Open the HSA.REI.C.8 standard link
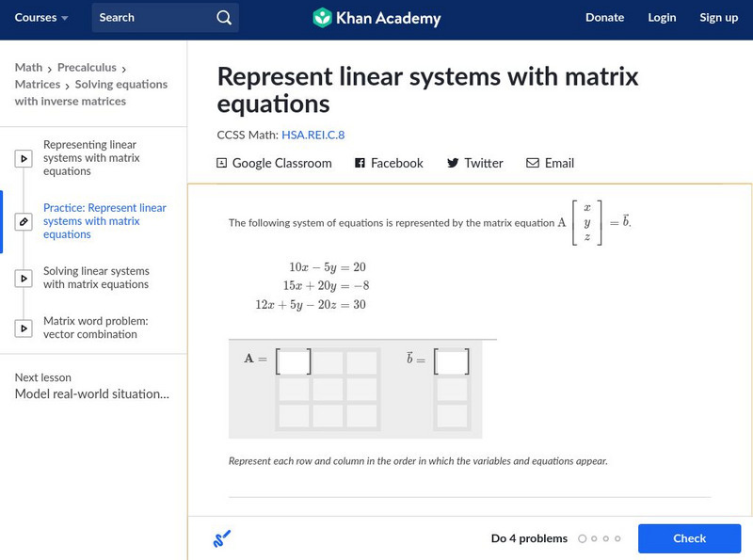 click(313, 135)
